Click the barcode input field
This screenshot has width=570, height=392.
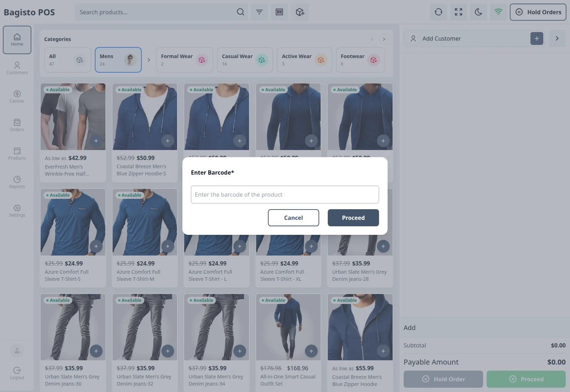[x=285, y=195]
